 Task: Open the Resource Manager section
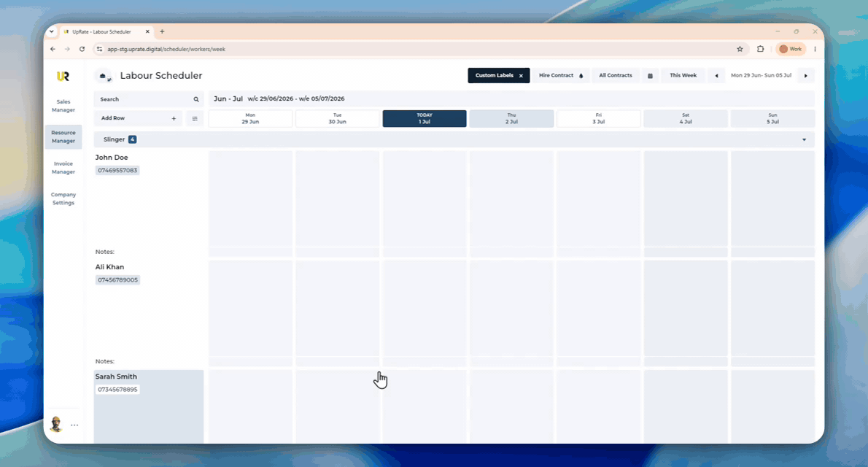[63, 137]
